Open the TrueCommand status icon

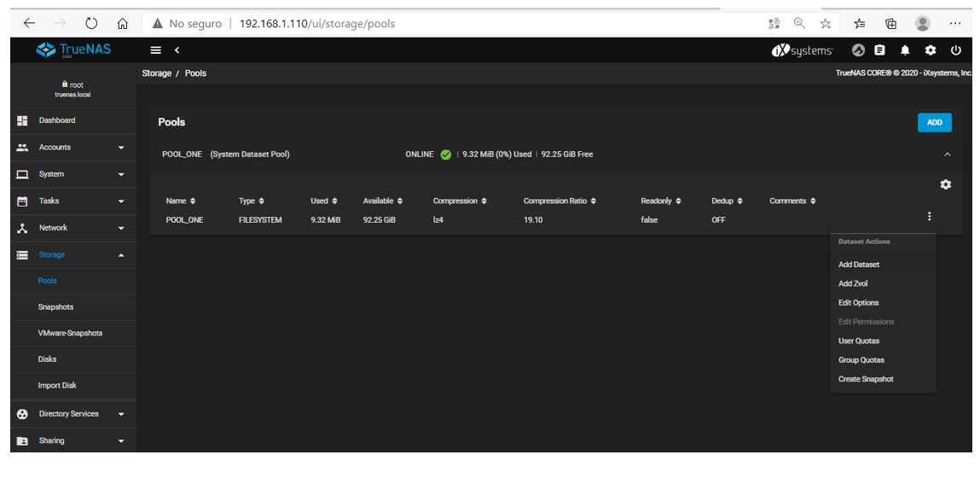tap(858, 50)
